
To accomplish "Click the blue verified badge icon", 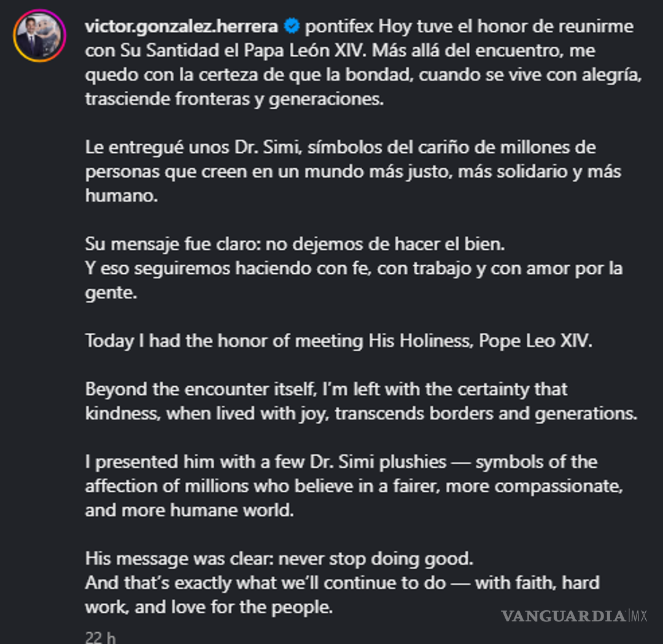I will (292, 27).
